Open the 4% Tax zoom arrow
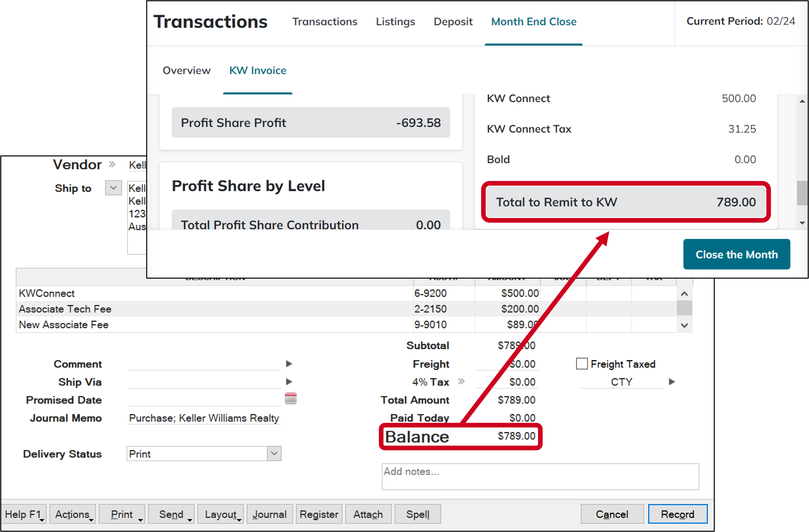 click(462, 381)
